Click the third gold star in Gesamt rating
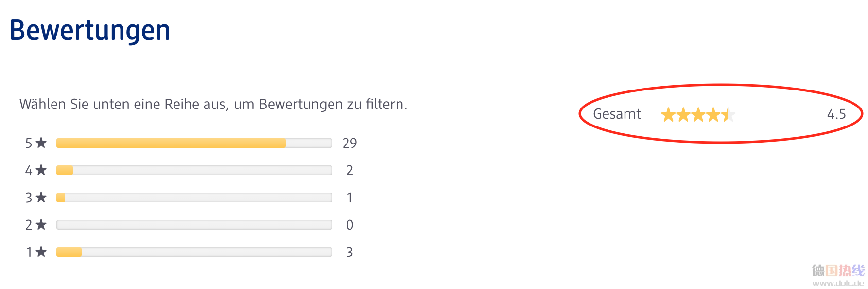868x289 pixels. 698,115
